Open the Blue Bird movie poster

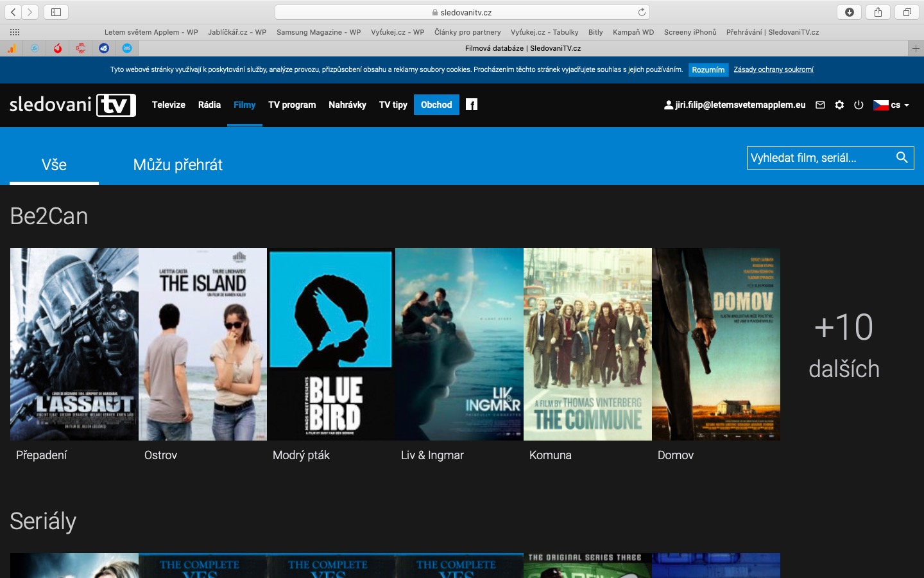[x=331, y=344]
